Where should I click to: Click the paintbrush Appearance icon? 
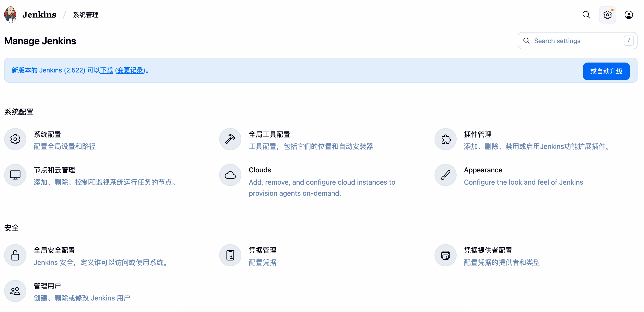[446, 175]
